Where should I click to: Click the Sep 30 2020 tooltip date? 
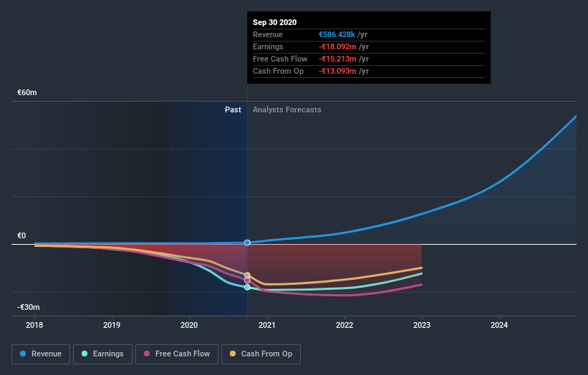[274, 22]
